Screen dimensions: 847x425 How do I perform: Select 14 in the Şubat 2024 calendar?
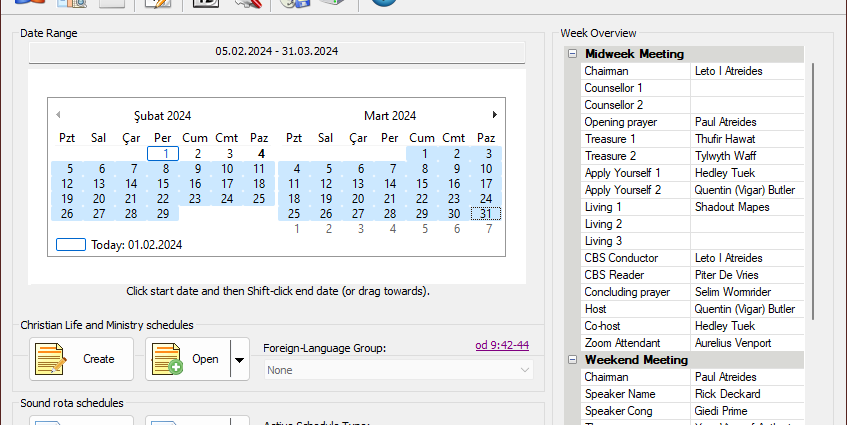tap(131, 184)
